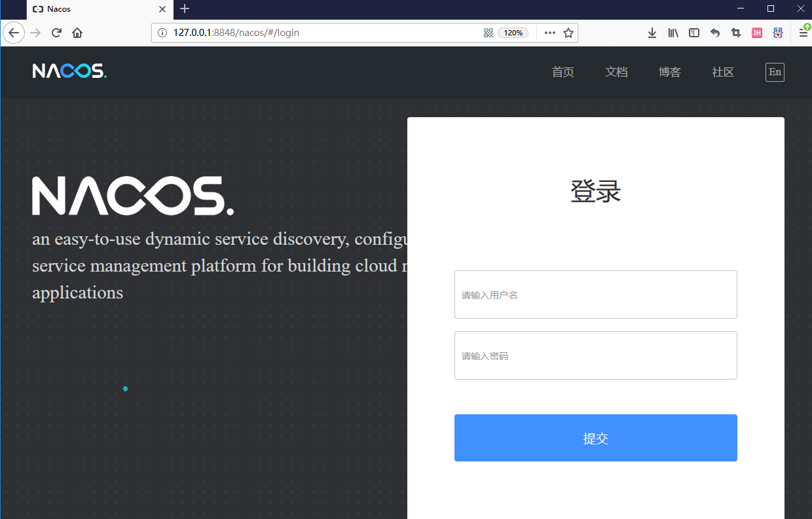Open the 文档 navigation link
Image resolution: width=812 pixels, height=519 pixels.
[616, 72]
